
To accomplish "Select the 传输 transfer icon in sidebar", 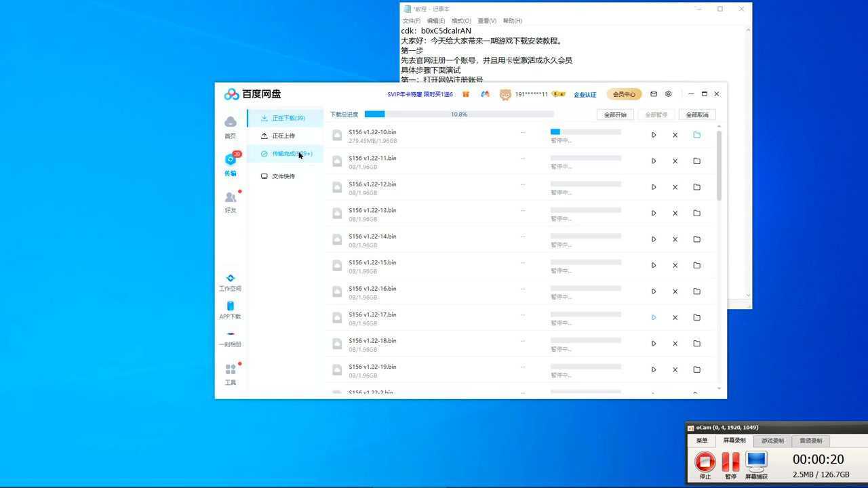I will pyautogui.click(x=231, y=164).
